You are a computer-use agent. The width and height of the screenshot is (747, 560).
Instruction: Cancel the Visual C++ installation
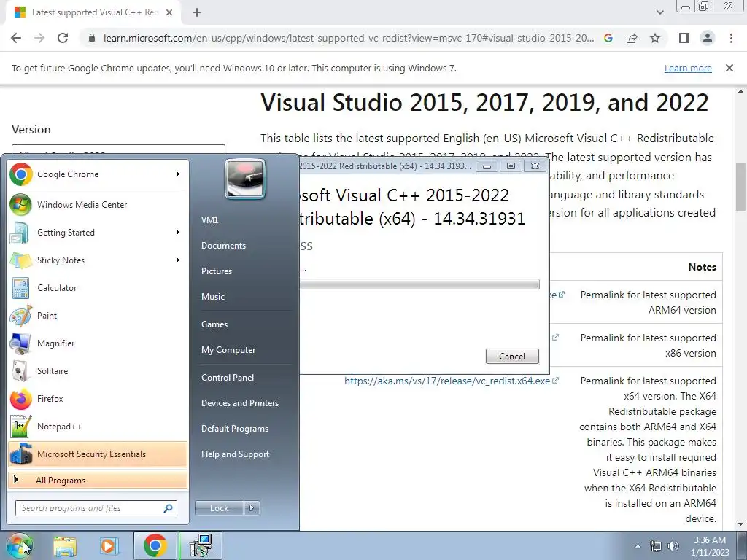(512, 356)
